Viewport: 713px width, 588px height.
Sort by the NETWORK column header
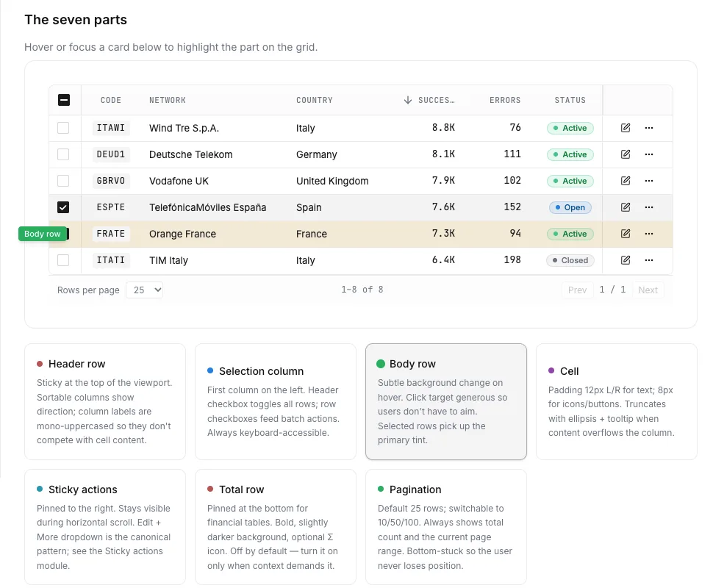168,100
